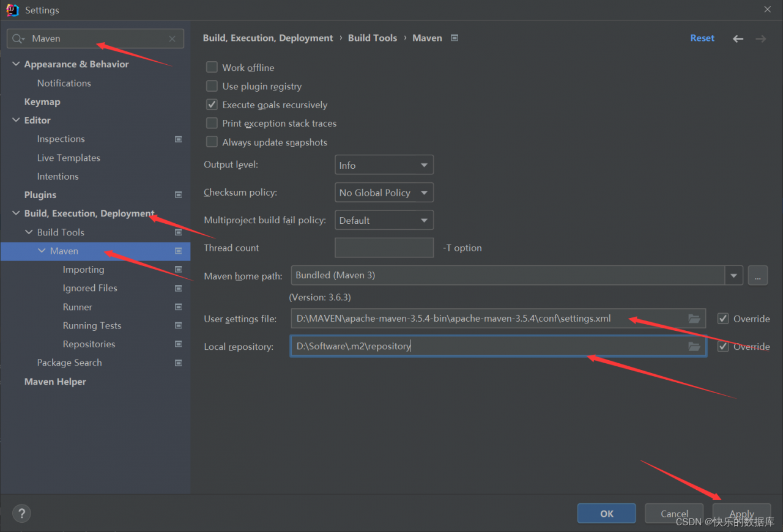This screenshot has height=532, width=783.
Task: Click project-level icon on Inspections row
Action: (178, 139)
